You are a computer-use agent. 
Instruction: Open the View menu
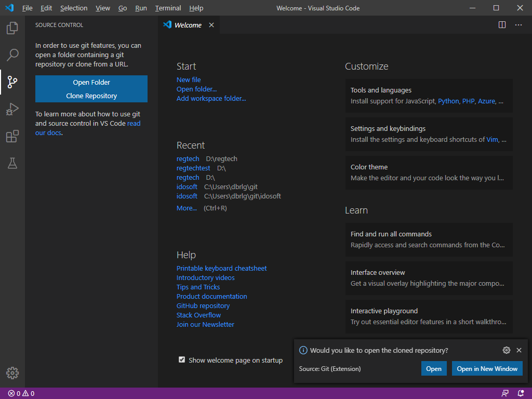click(103, 8)
